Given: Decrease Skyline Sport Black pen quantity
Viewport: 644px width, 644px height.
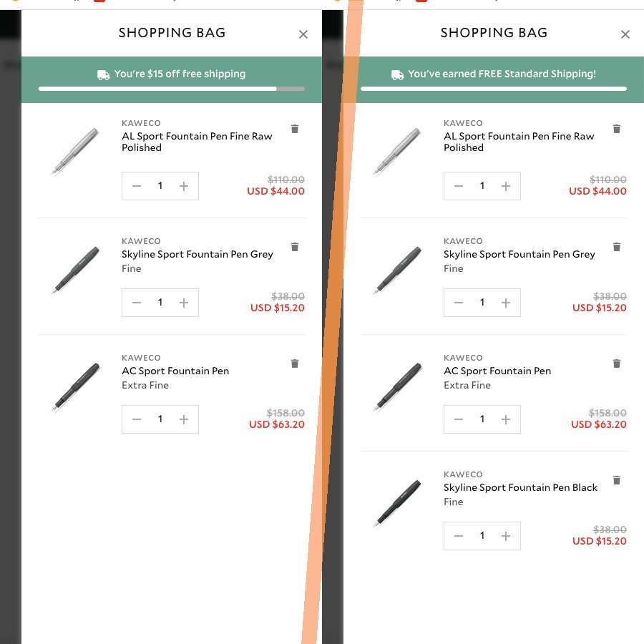Looking at the screenshot, I should tap(459, 536).
